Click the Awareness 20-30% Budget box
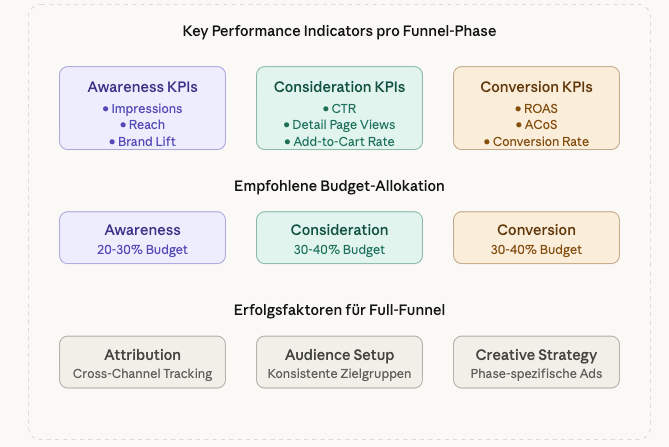669x447 pixels. click(x=142, y=238)
